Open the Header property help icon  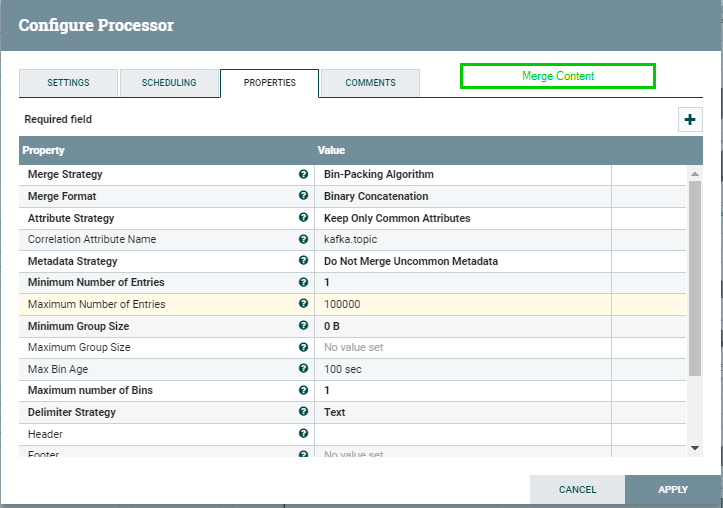[x=303, y=433]
